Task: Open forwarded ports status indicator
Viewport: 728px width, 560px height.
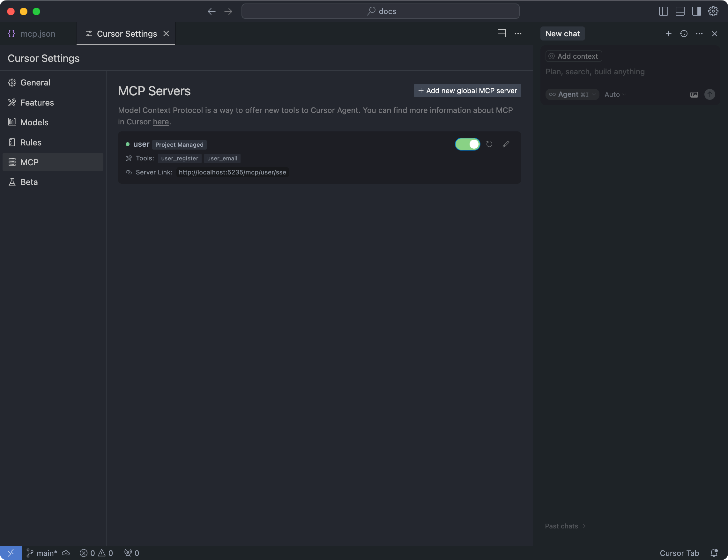Action: pyautogui.click(x=132, y=553)
